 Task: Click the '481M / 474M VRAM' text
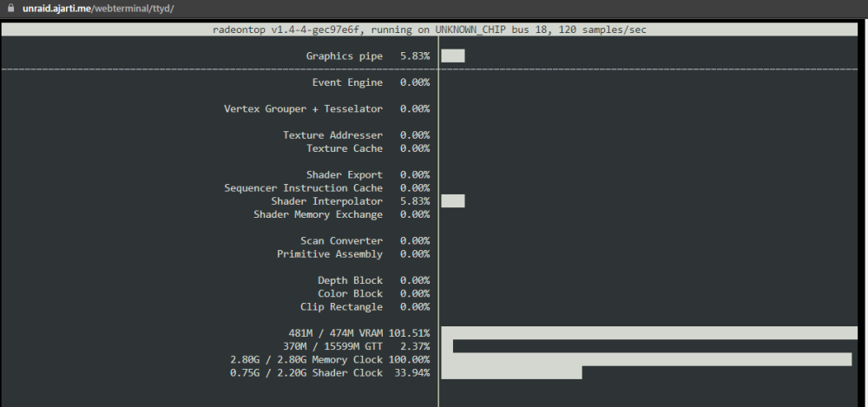[x=335, y=333]
